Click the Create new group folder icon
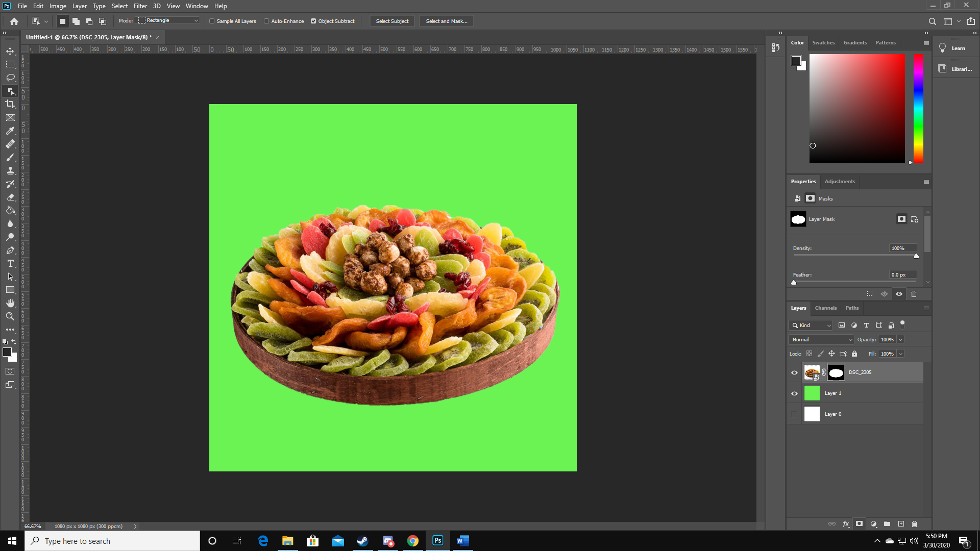The width and height of the screenshot is (980, 551). 887,524
